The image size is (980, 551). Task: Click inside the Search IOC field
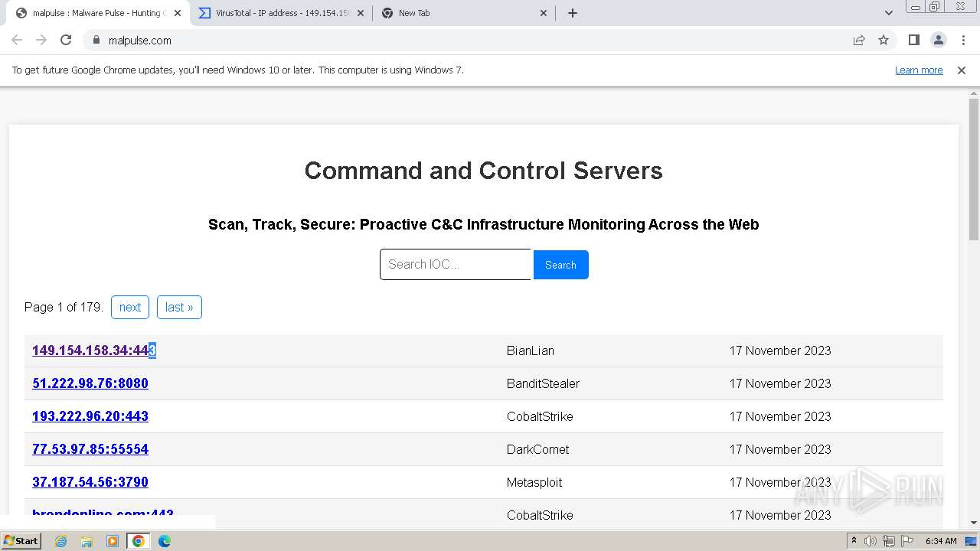coord(456,265)
